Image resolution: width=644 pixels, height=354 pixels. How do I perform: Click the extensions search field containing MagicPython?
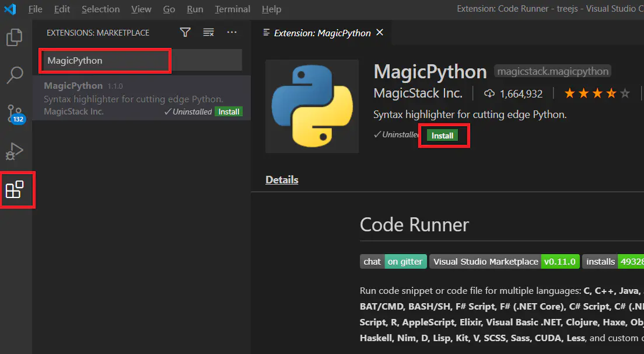pos(105,61)
